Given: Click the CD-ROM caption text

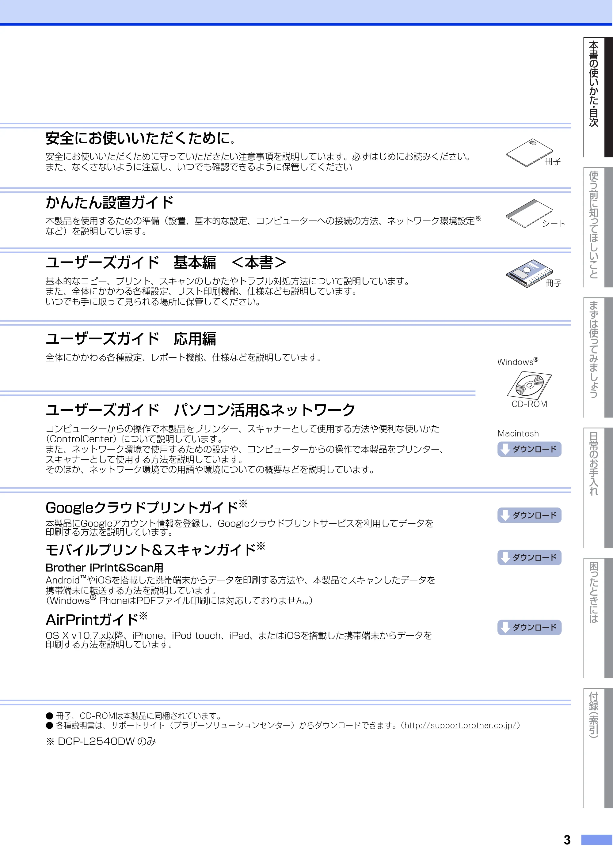Looking at the screenshot, I should (529, 404).
